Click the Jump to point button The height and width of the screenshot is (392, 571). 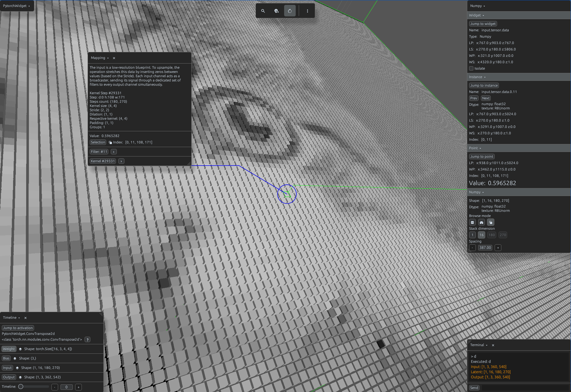tap(482, 156)
